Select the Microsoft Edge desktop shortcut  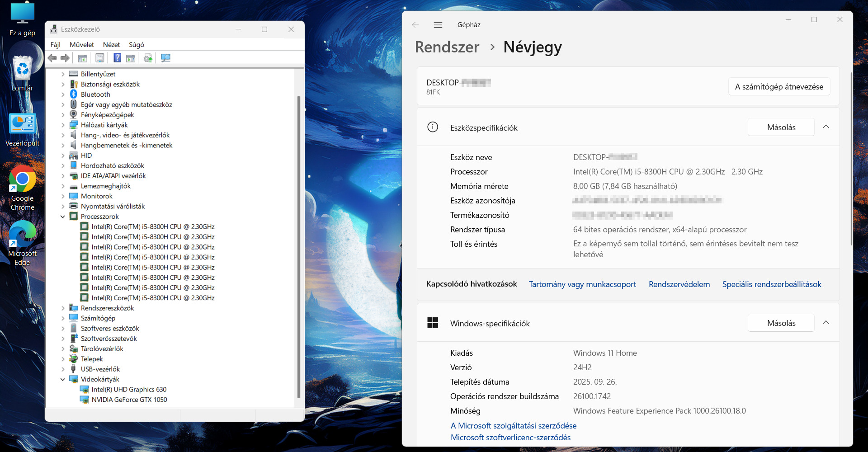coord(22,243)
